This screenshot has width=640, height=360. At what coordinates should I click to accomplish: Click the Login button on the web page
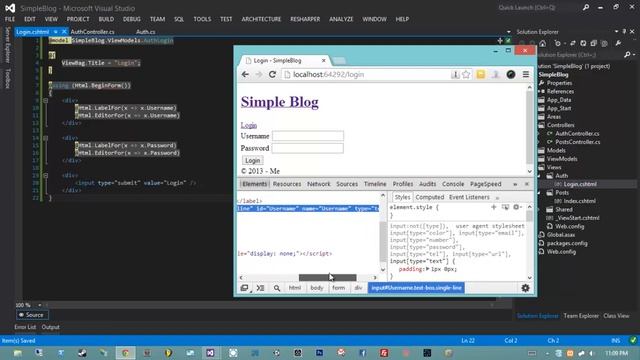252,160
